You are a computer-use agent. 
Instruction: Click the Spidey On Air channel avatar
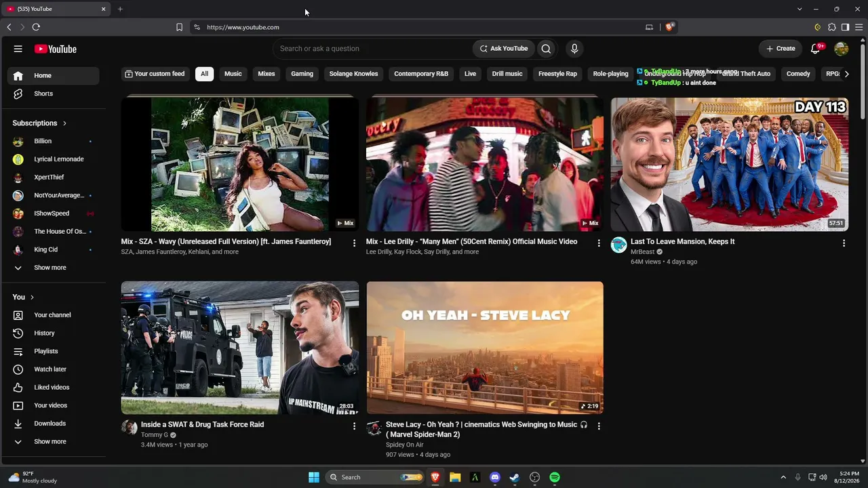coord(374,428)
